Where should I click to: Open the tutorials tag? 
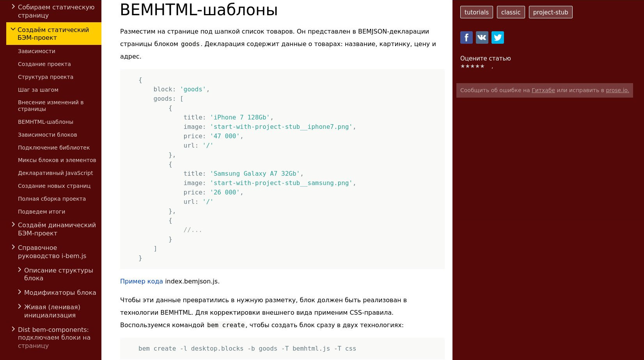pos(476,12)
